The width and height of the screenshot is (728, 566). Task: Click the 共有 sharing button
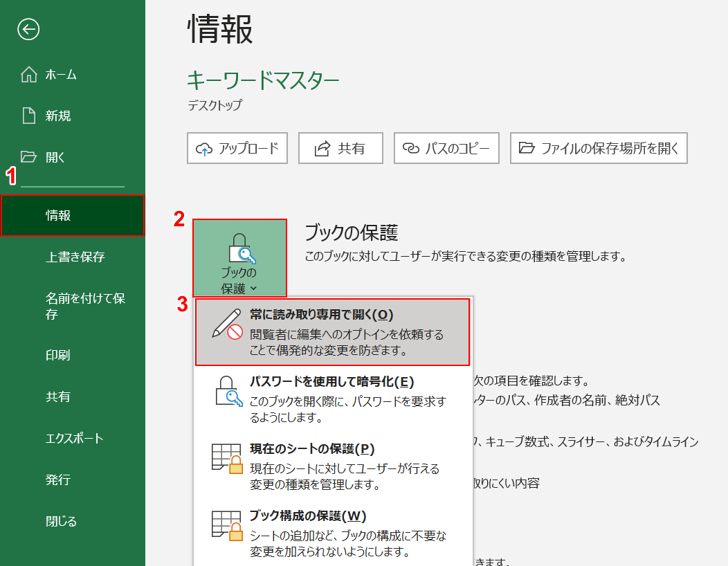pos(340,148)
